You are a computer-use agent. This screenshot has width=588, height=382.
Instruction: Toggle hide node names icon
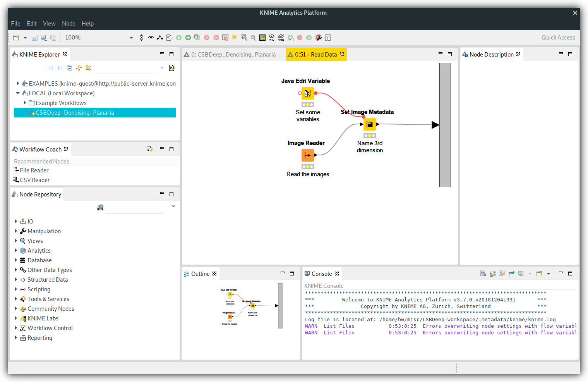click(x=281, y=38)
